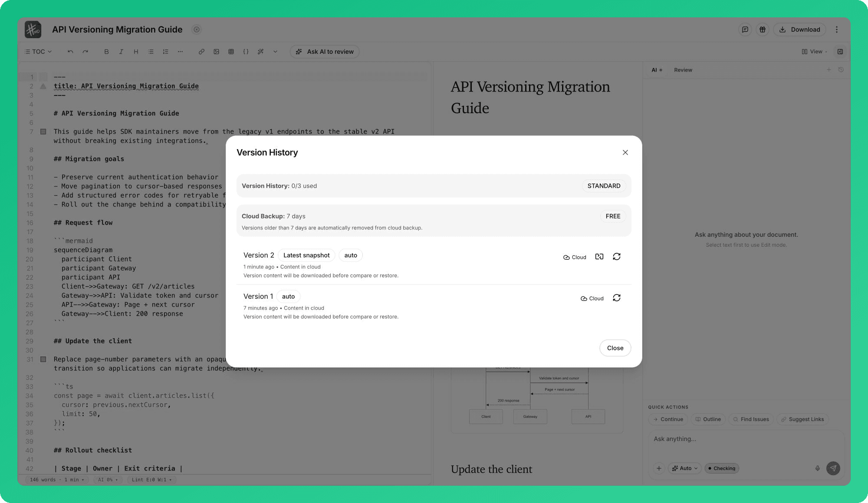Close Version History with the X icon
This screenshot has width=868, height=503.
click(625, 153)
